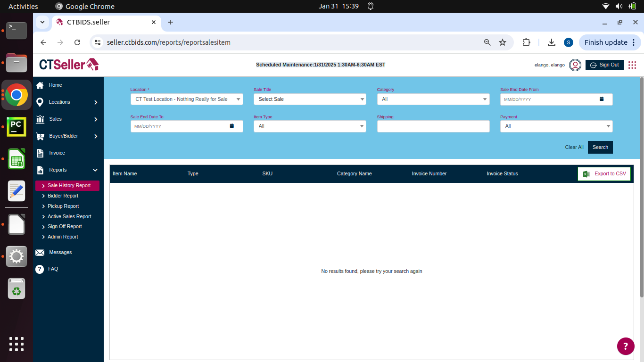The width and height of the screenshot is (644, 362).
Task: Open the apps grid icon near Sign Out
Action: (x=632, y=65)
